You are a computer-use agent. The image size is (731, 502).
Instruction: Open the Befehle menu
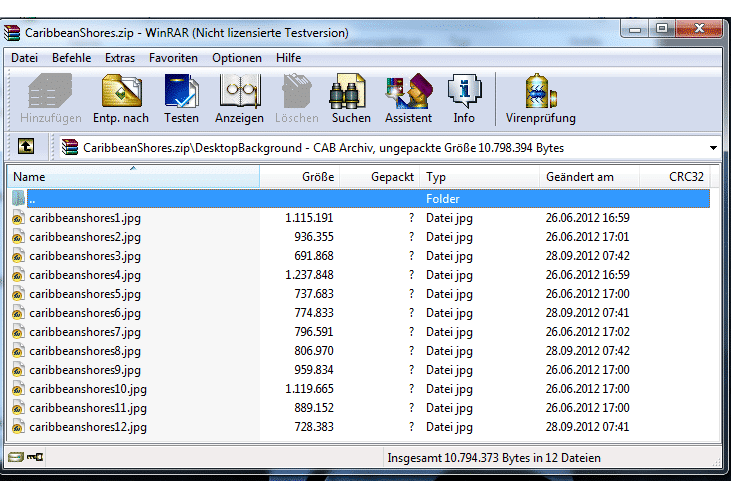[x=71, y=58]
